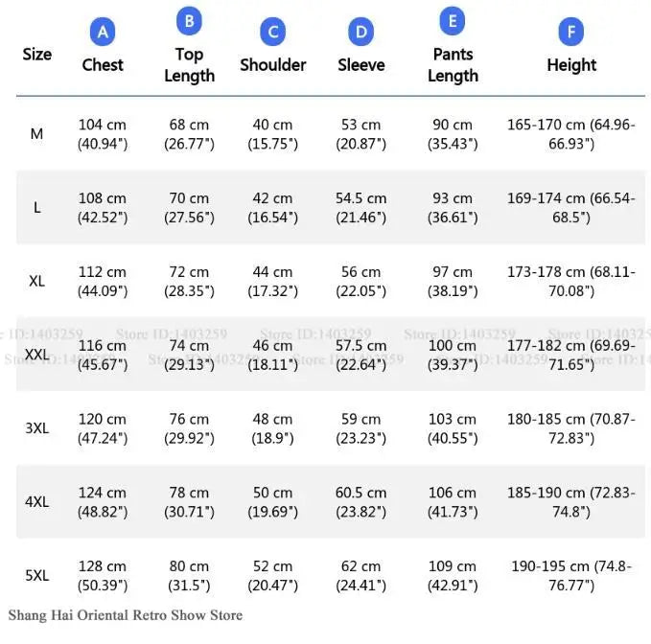Click the 3XL size row label

click(37, 428)
